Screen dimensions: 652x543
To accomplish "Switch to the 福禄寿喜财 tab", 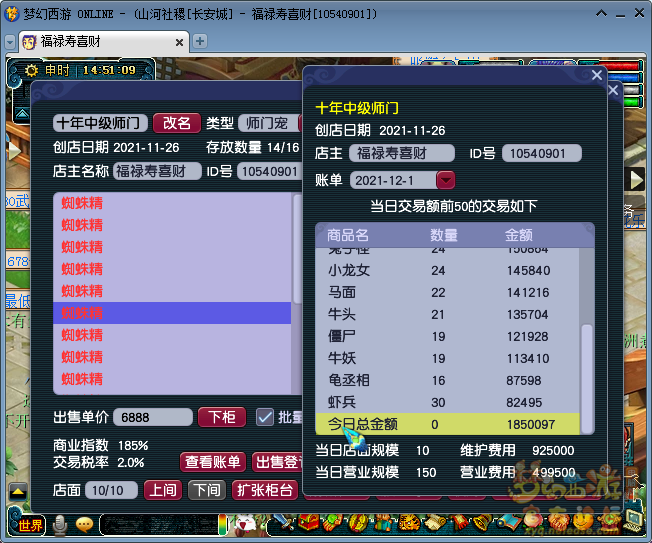I will point(104,42).
